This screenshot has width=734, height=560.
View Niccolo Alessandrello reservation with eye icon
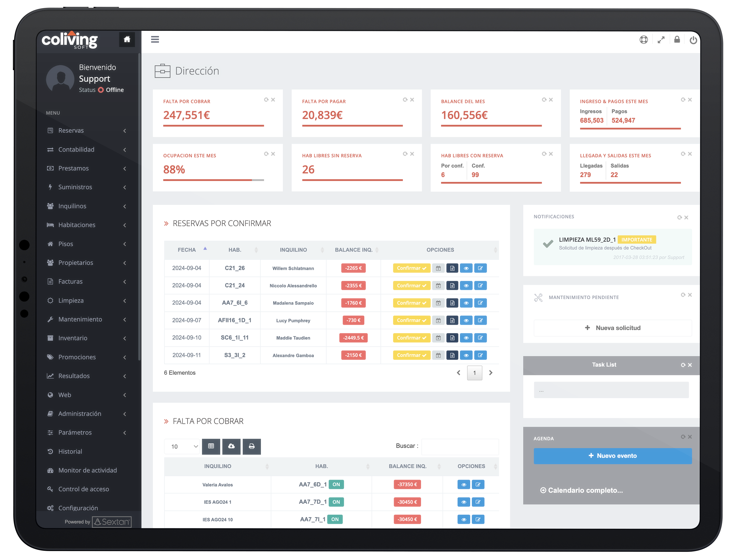pos(466,285)
